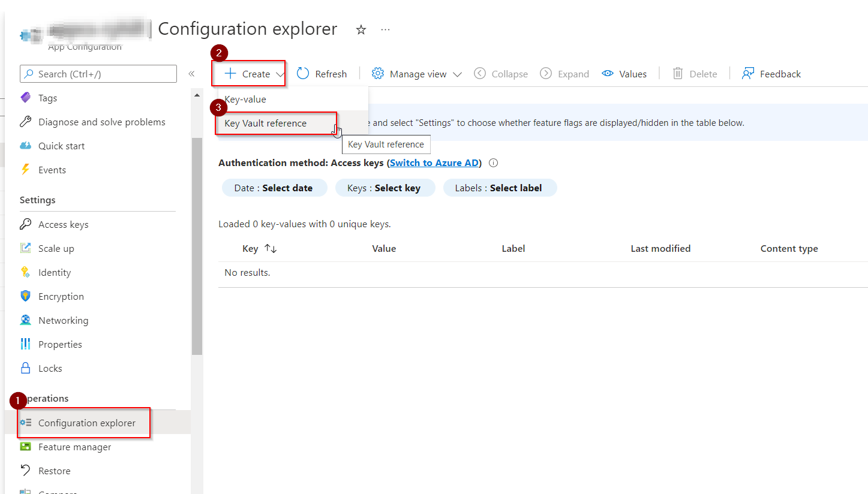Viewport: 868px width, 494px height.
Task: Click the Key column header text
Action: [x=250, y=248]
